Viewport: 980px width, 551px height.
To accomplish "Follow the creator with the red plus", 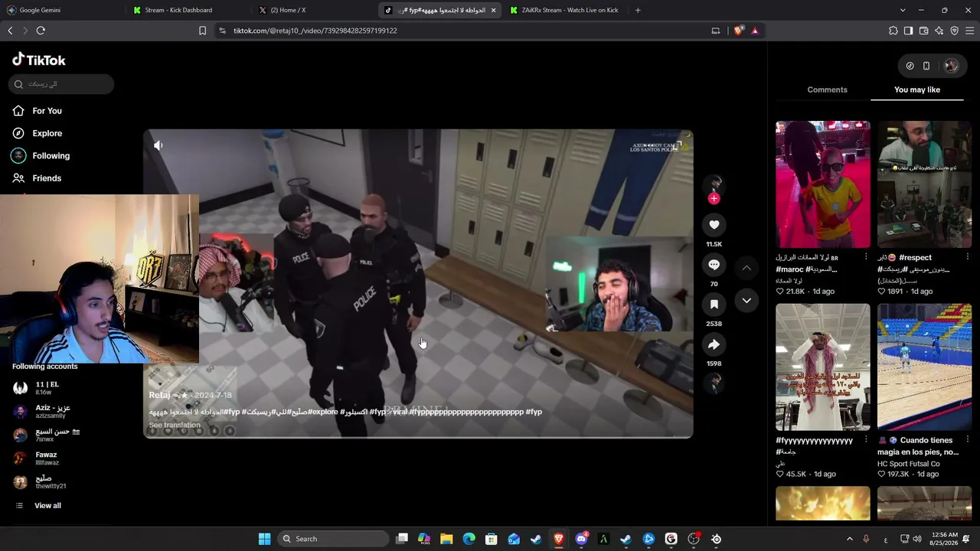I will coord(714,199).
